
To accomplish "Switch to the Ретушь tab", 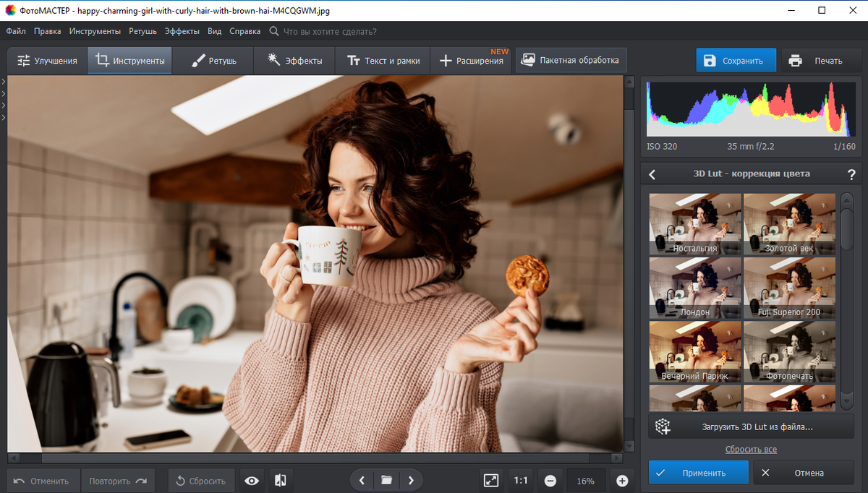I will pyautogui.click(x=213, y=61).
